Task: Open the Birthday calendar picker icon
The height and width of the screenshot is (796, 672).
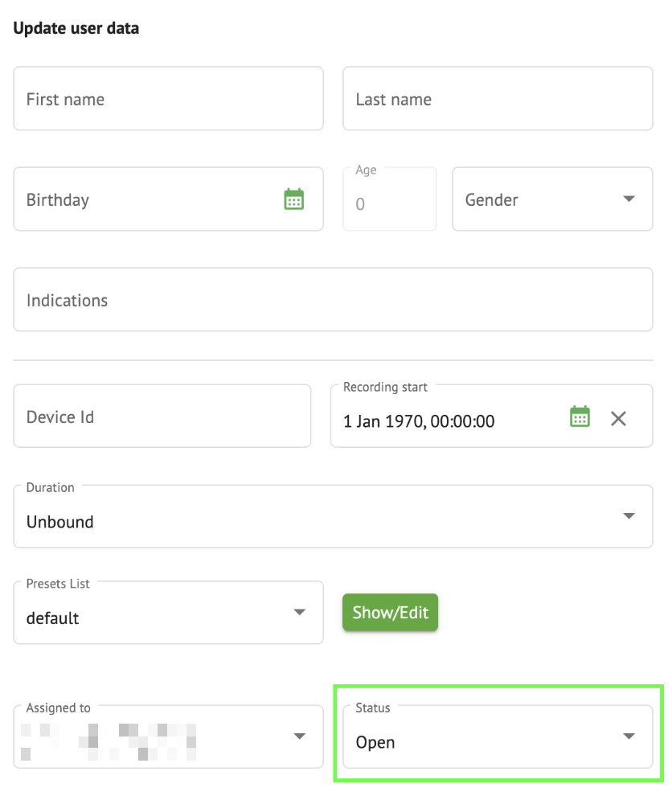Action: click(x=294, y=199)
